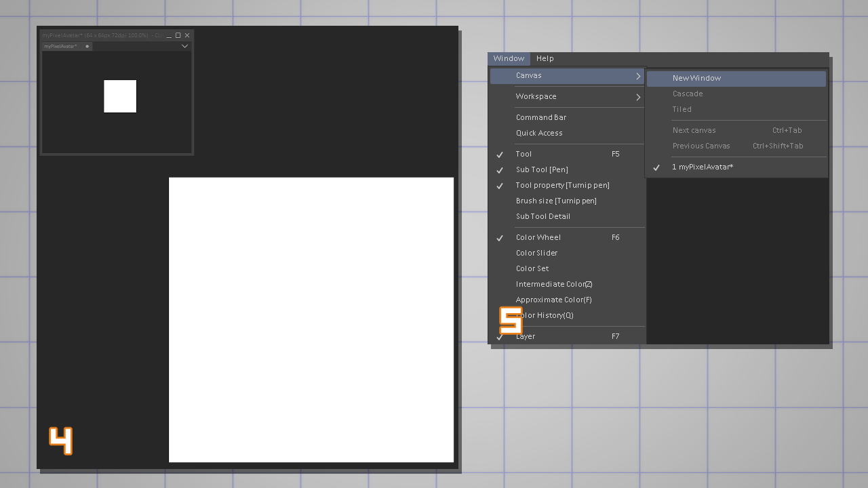Screen dimensions: 868x488
Task: Minimize the myPixelAvatar canvas window
Action: (x=170, y=35)
